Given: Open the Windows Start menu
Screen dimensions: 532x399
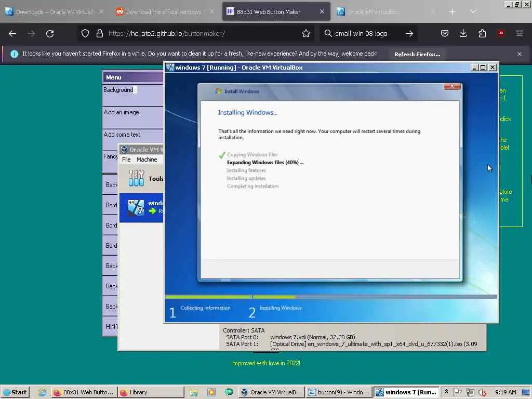Looking at the screenshot, I should coord(15,392).
